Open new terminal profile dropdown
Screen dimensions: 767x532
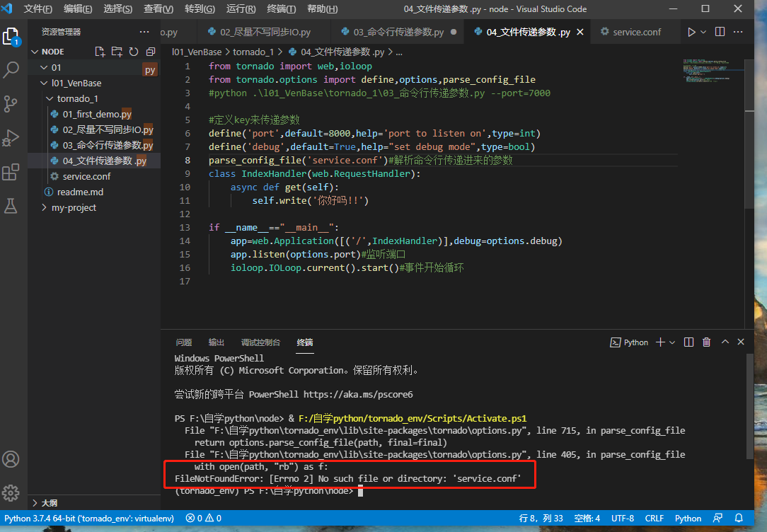(x=672, y=342)
